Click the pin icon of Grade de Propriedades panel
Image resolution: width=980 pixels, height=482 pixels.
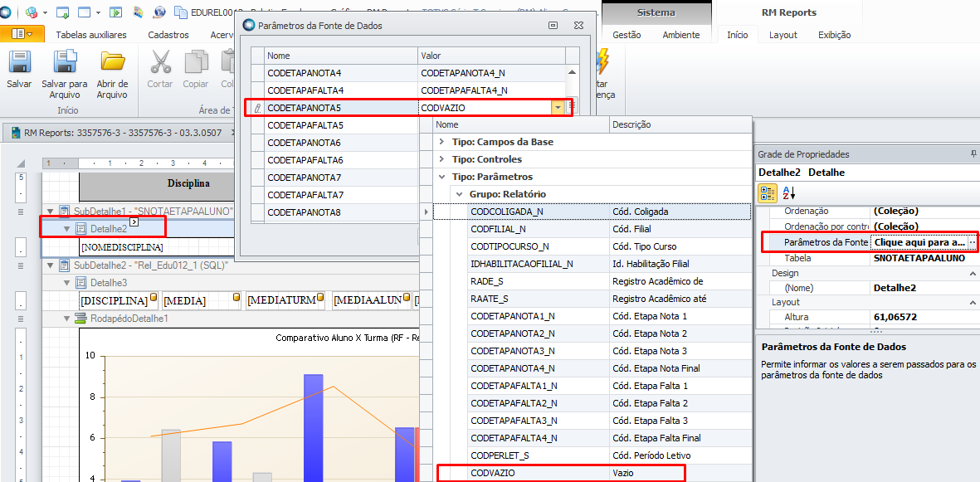click(973, 153)
